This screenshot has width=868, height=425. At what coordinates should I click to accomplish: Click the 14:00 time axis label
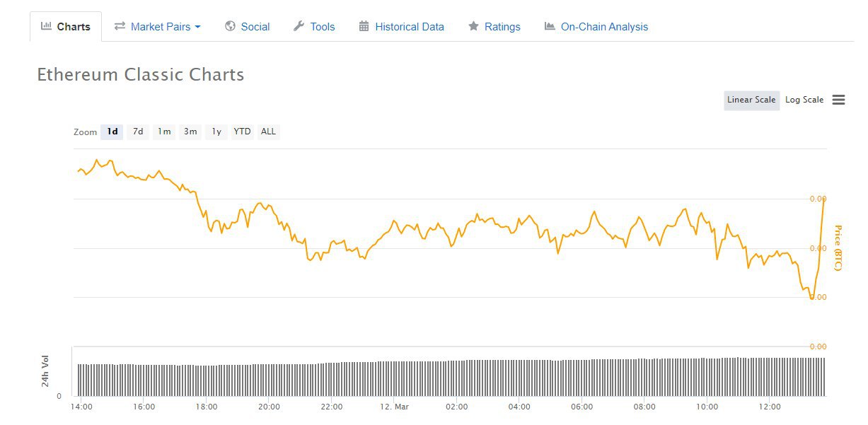81,407
